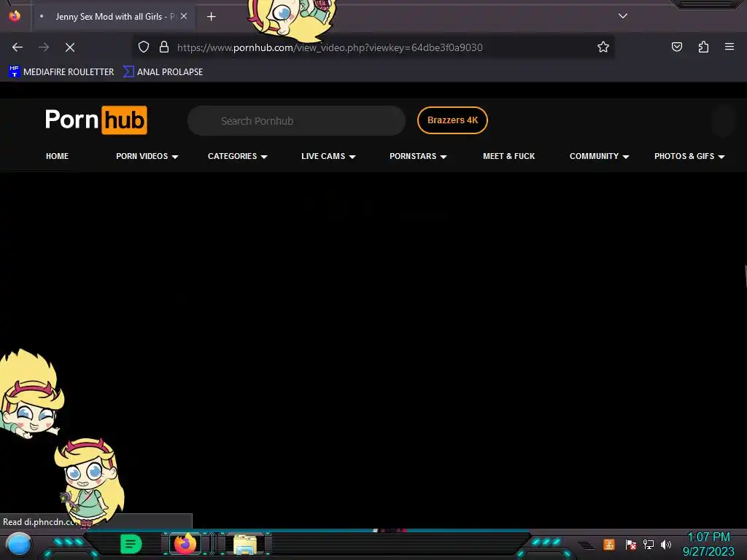This screenshot has width=747, height=560.
Task: Go back to the previous page
Action: (18, 47)
